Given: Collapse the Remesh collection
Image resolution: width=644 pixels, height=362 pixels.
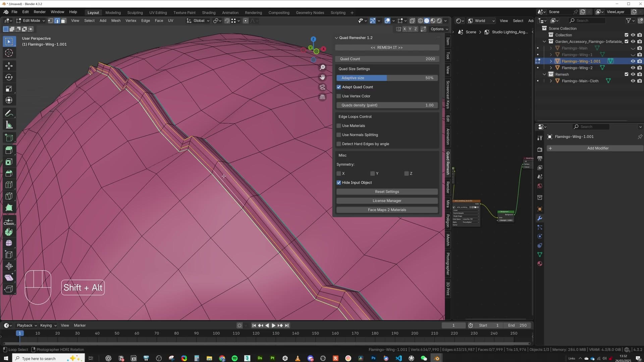Looking at the screenshot, I should point(544,74).
